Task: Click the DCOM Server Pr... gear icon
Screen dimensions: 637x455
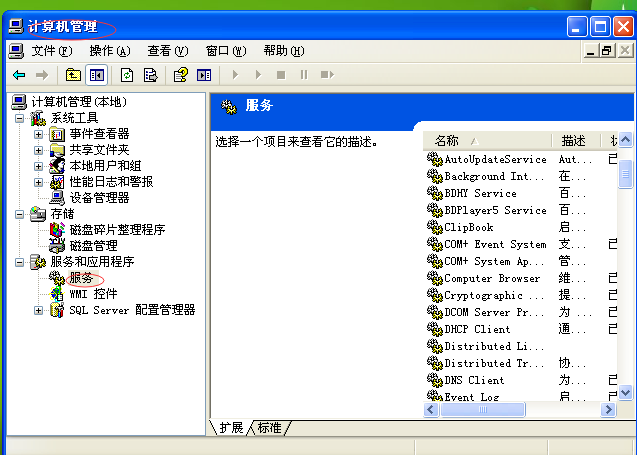Action: [434, 312]
